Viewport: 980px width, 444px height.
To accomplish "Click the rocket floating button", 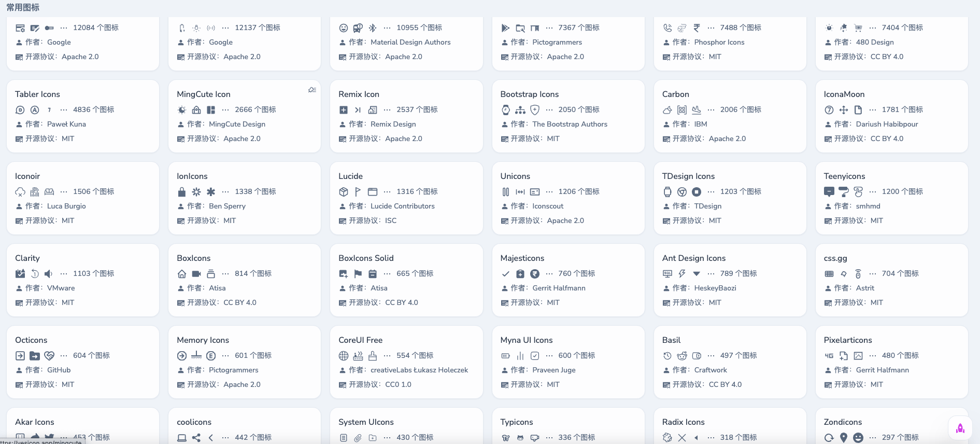I will (960, 428).
